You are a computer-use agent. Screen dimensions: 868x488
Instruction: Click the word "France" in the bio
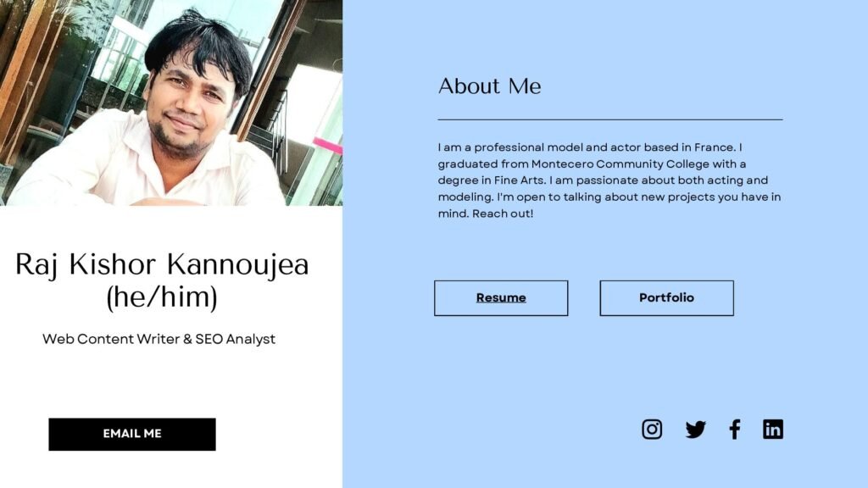(714, 147)
